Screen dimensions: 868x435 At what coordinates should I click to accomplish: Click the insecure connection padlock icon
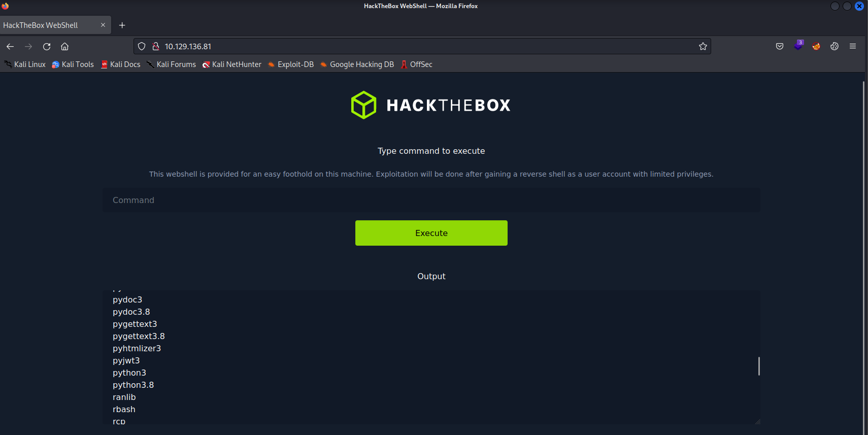156,46
